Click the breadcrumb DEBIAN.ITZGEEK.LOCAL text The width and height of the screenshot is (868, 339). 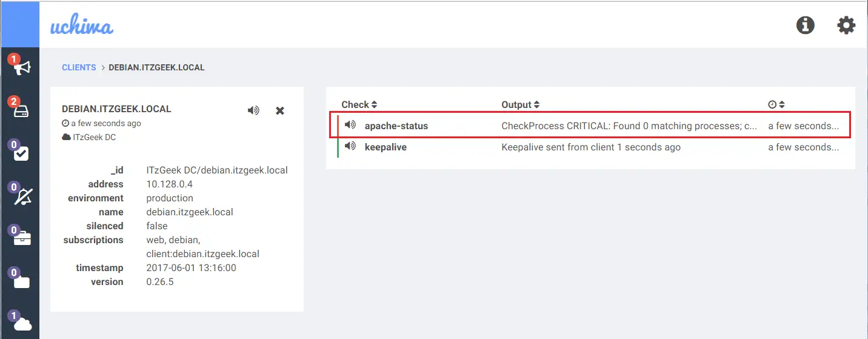pos(156,67)
